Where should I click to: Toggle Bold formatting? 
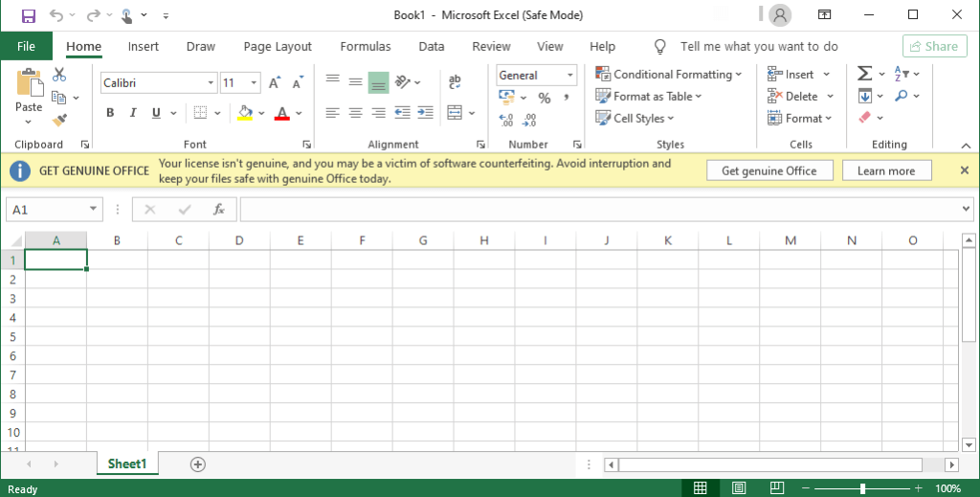coord(110,113)
